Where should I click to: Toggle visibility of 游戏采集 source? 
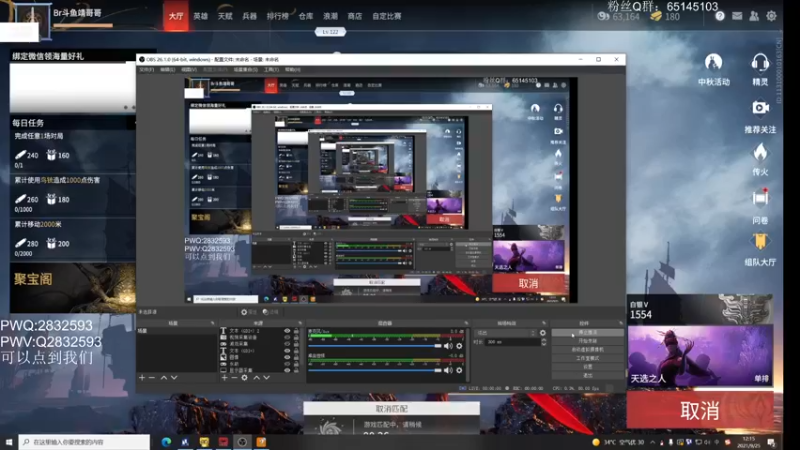(x=288, y=344)
